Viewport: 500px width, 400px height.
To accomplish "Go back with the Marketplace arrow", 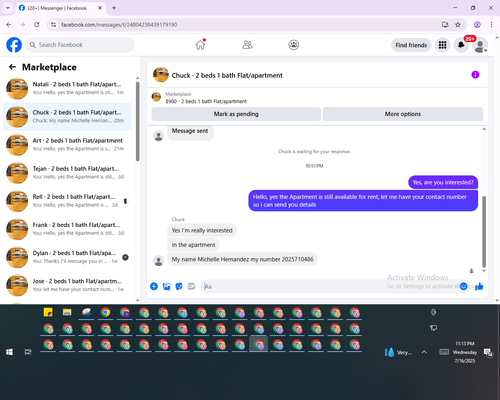I will click(x=12, y=67).
